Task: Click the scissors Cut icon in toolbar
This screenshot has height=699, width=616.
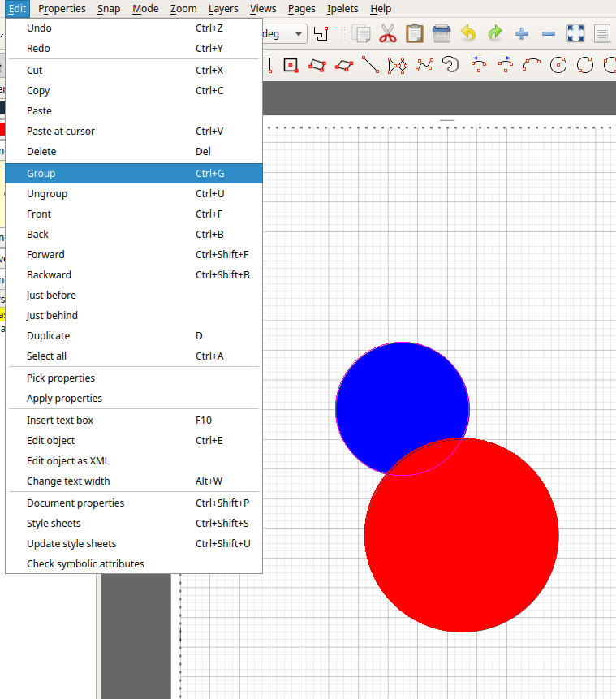Action: click(x=388, y=34)
